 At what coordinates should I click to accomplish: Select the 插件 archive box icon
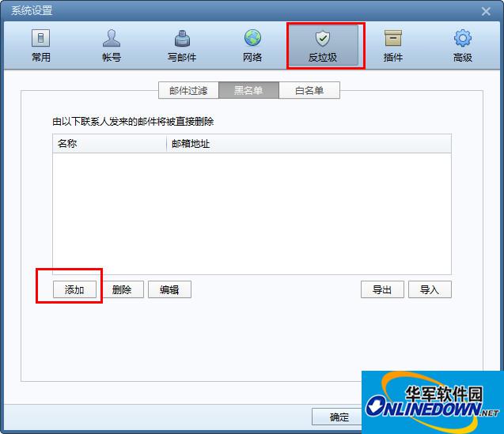pyautogui.click(x=393, y=38)
